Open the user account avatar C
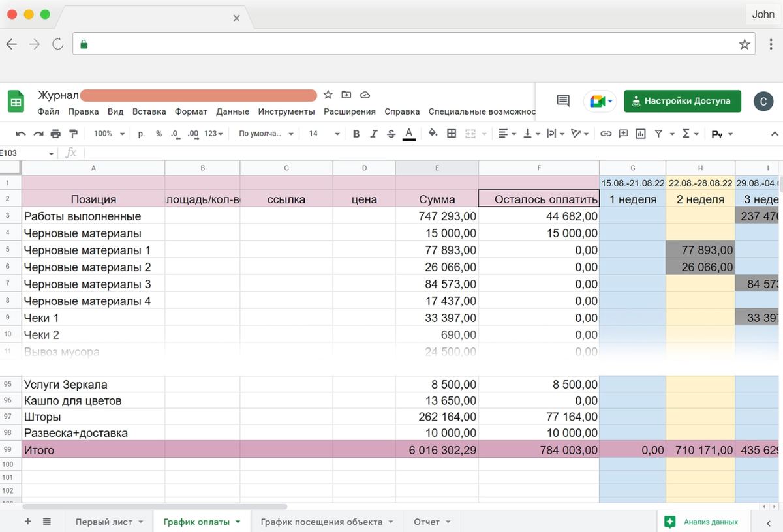Screen dimensions: 783x532 click(763, 101)
